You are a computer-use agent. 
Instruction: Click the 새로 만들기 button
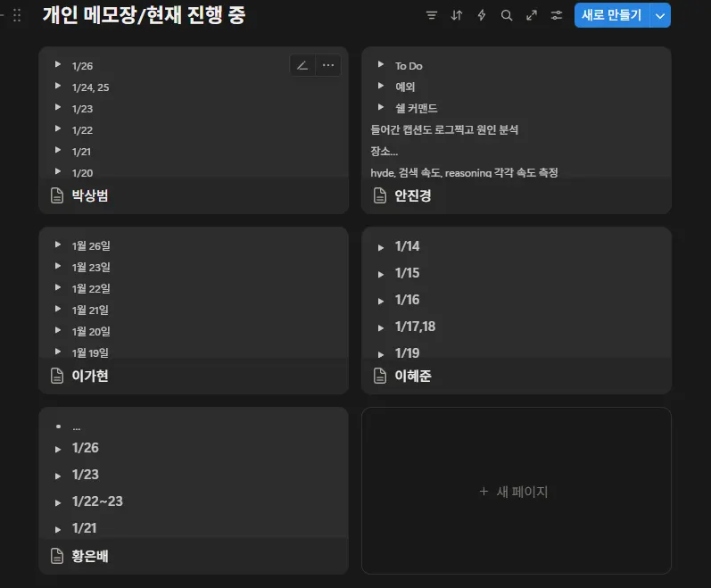coord(612,15)
